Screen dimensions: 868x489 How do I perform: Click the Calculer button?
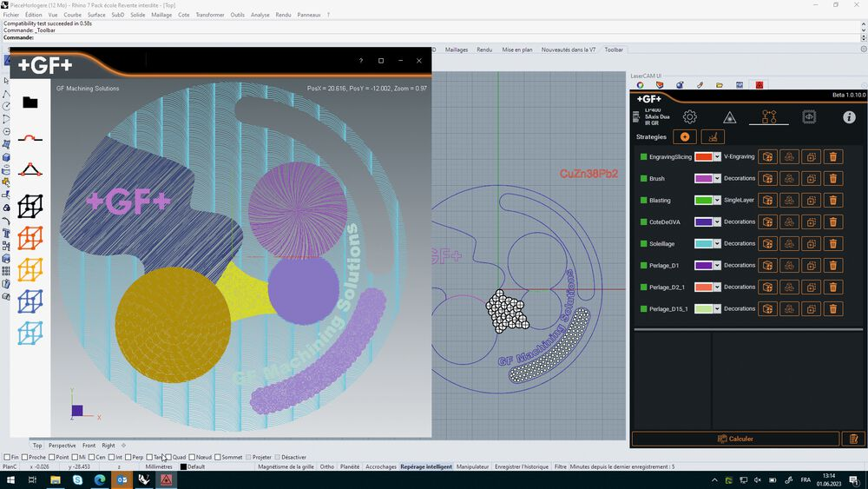(735, 439)
